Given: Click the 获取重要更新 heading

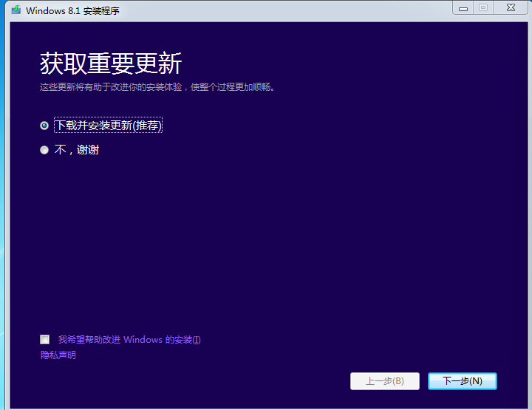Looking at the screenshot, I should 110,64.
